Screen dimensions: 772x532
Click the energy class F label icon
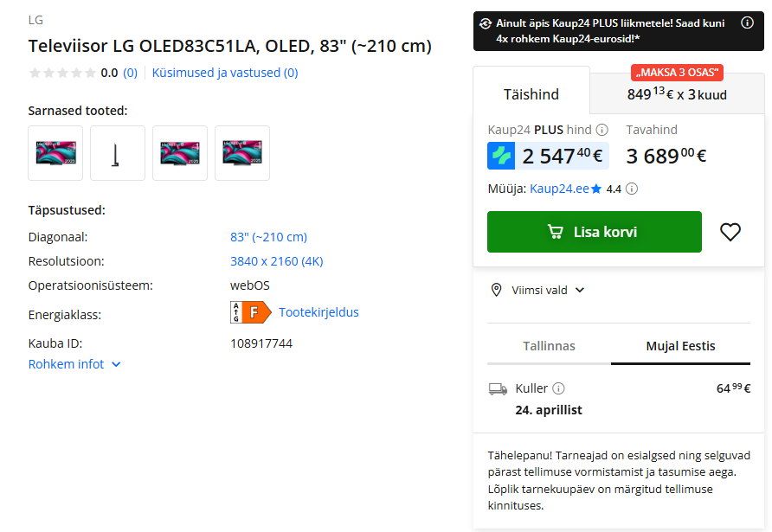point(245,312)
